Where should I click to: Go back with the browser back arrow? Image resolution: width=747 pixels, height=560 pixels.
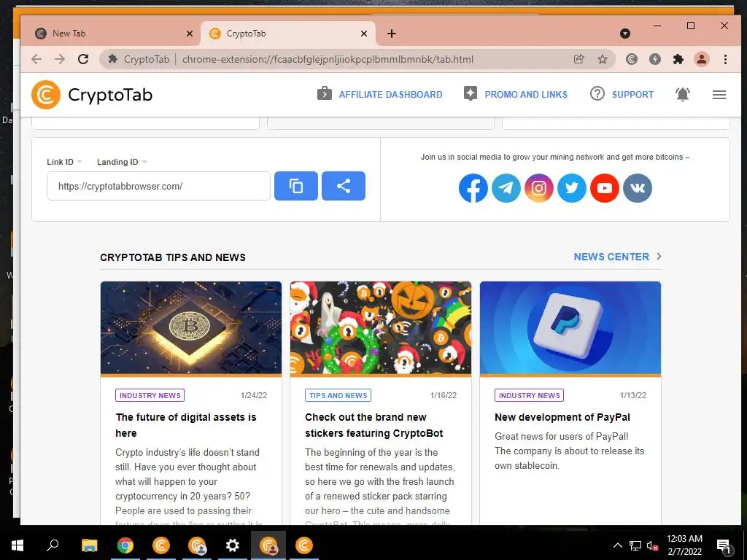click(x=36, y=59)
